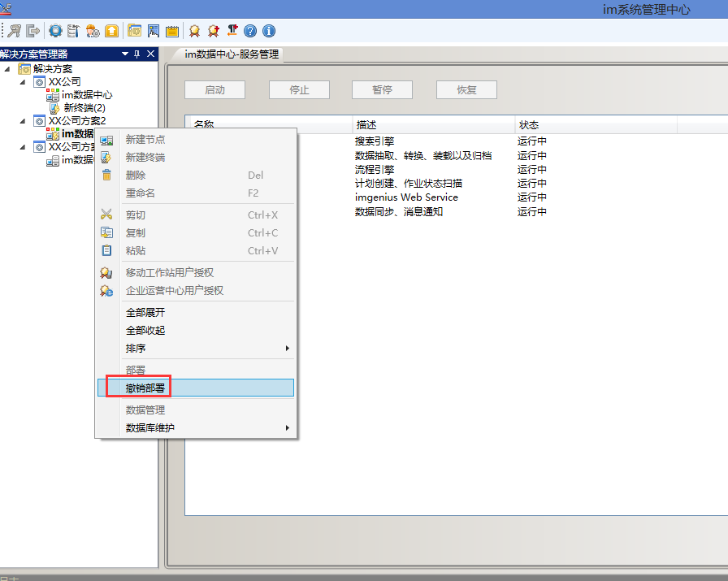Pin the 解决方案管理器 panel
The width and height of the screenshot is (728, 581).
click(137, 54)
